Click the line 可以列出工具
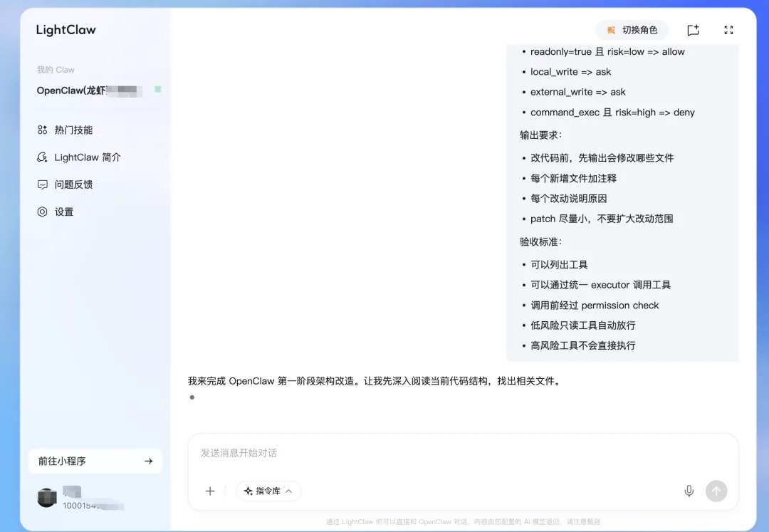 pos(559,265)
